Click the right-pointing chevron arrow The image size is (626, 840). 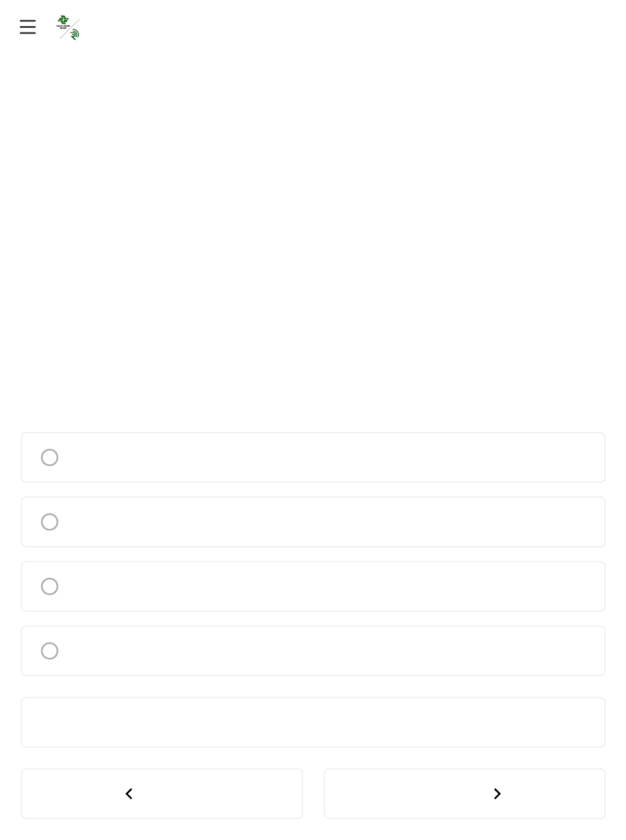pos(497,794)
